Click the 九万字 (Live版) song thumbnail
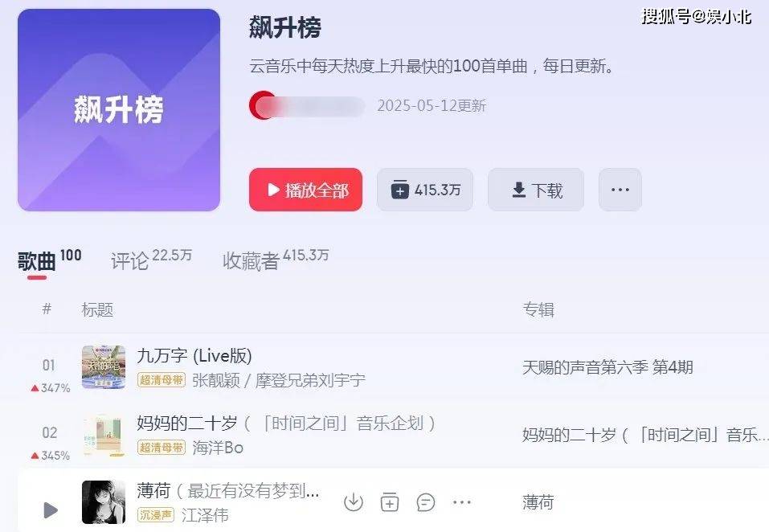This screenshot has width=769, height=532. pyautogui.click(x=104, y=366)
